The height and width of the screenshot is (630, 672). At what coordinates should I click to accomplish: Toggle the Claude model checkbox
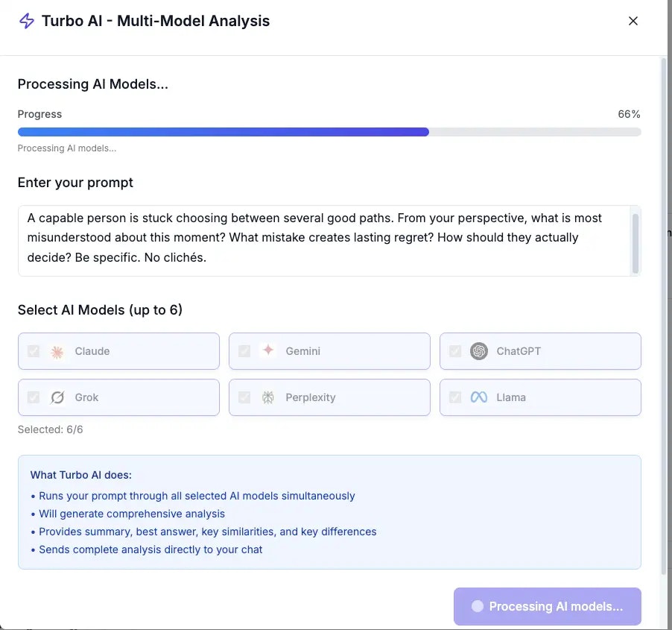pyautogui.click(x=34, y=351)
